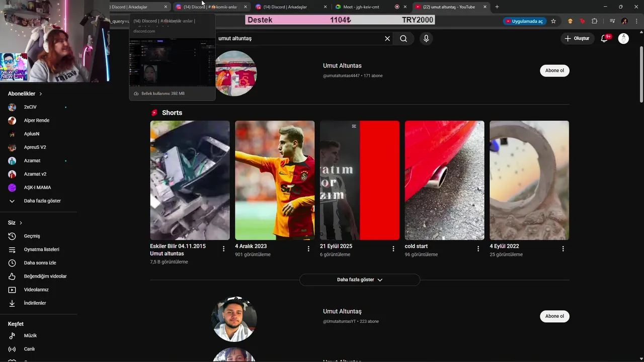This screenshot has height=362, width=644.
Task: Open @UmutaltuntasYT channel avatar
Action: pyautogui.click(x=234, y=319)
